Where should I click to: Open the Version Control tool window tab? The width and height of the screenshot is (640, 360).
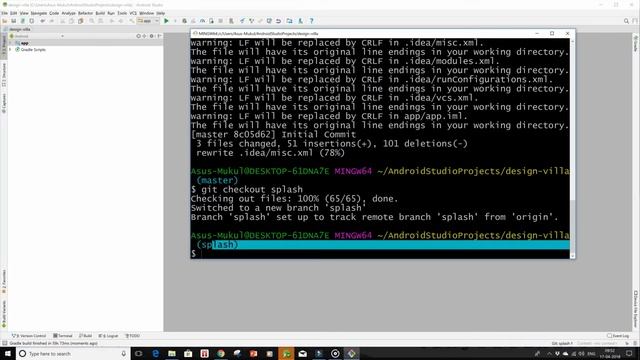coord(29,336)
